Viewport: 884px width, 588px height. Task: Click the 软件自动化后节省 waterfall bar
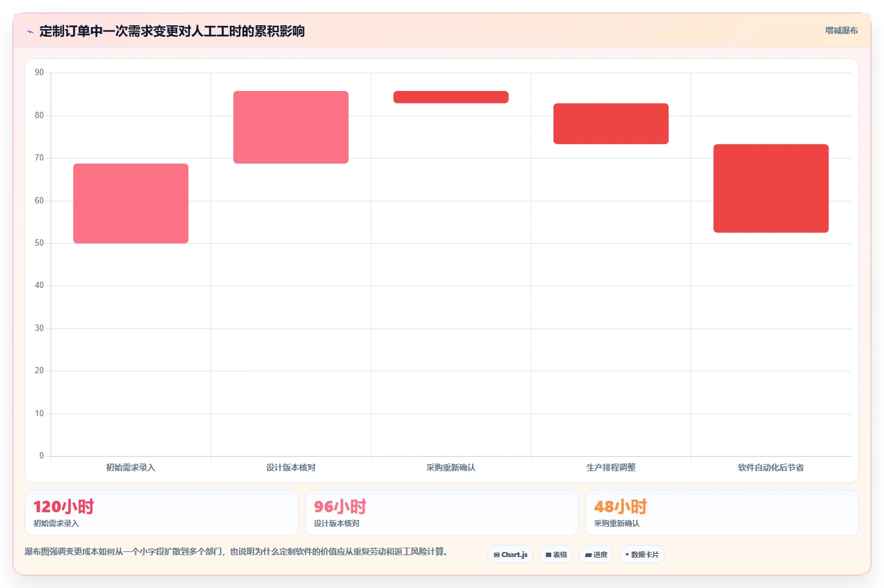(x=771, y=188)
